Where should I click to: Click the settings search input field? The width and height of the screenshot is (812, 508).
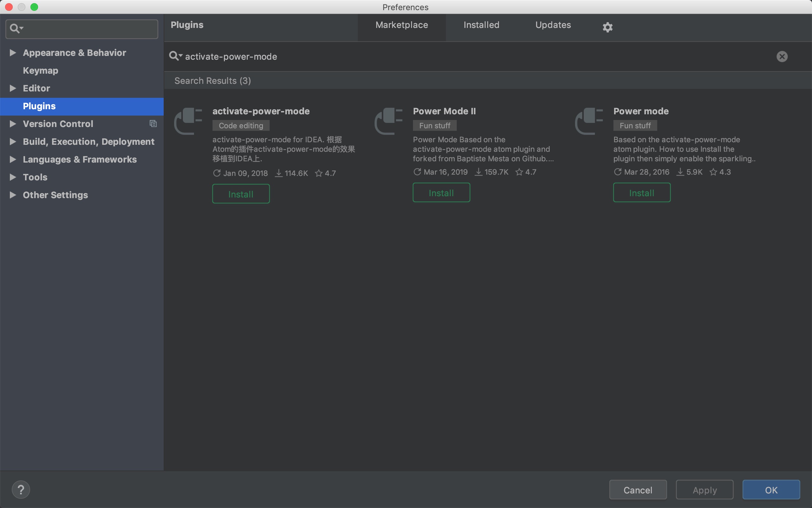pos(82,29)
